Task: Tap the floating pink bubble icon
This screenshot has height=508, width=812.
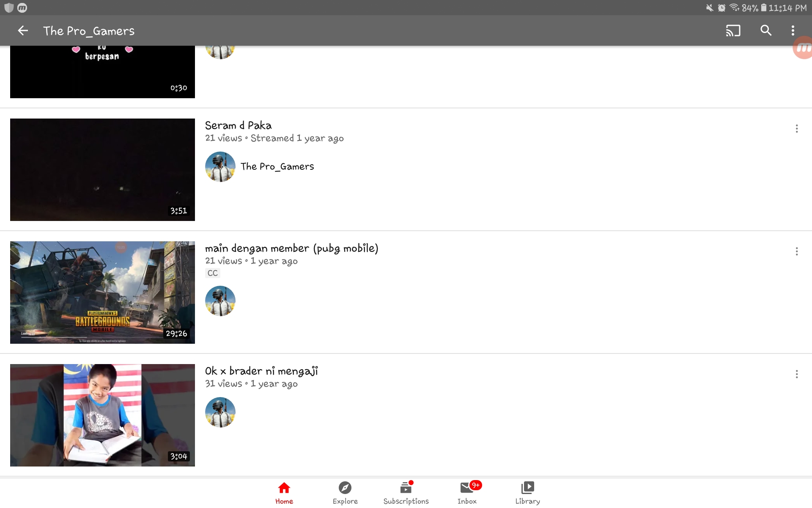Action: coord(803,48)
